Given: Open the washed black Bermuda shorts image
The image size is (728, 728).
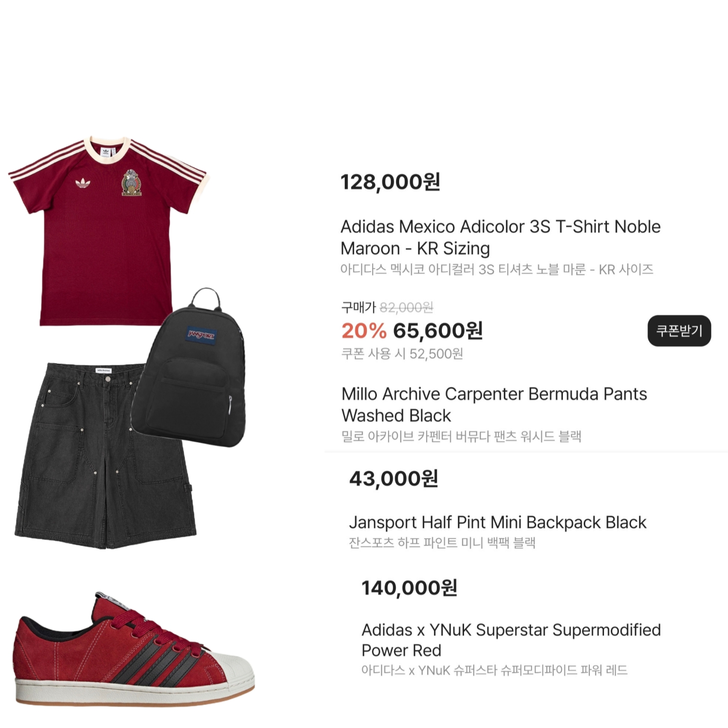Looking at the screenshot, I should 105,456.
